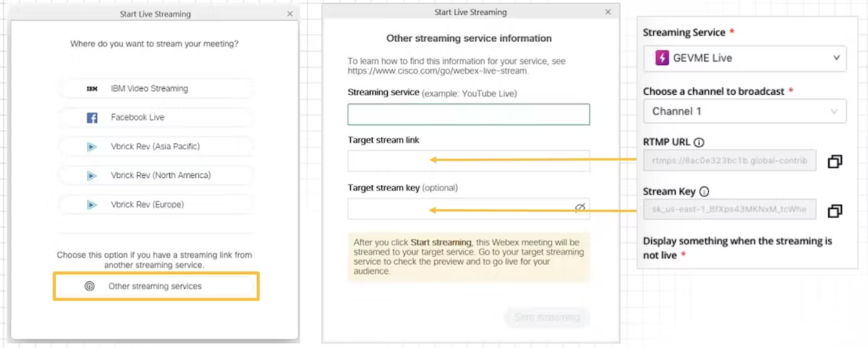Click 'Display something when the streaming is not live' label

pyautogui.click(x=738, y=247)
